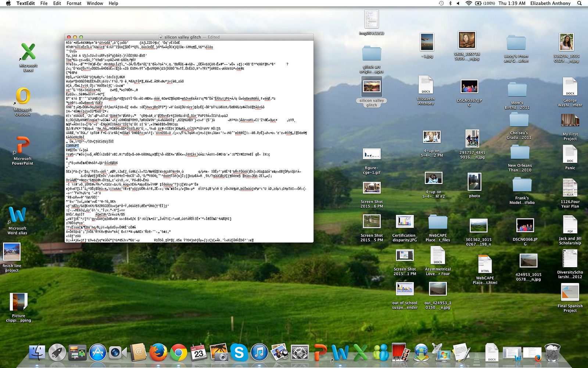The image size is (588, 368).
Task: Select the silicon valley glitch thumbnail
Action: 372,87
